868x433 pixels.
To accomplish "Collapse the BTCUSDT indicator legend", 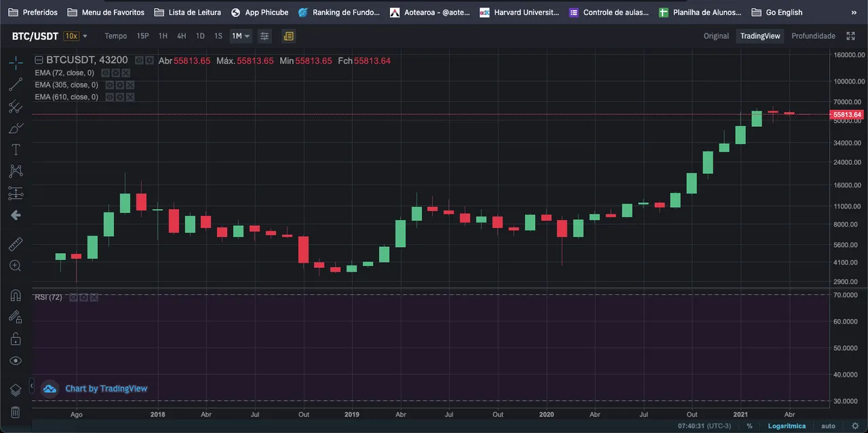I will coord(39,60).
